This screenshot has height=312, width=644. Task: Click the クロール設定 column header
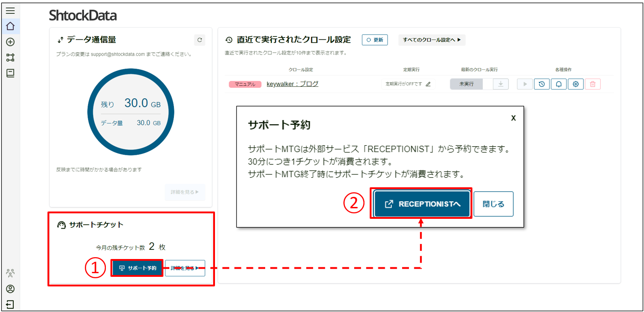click(301, 70)
